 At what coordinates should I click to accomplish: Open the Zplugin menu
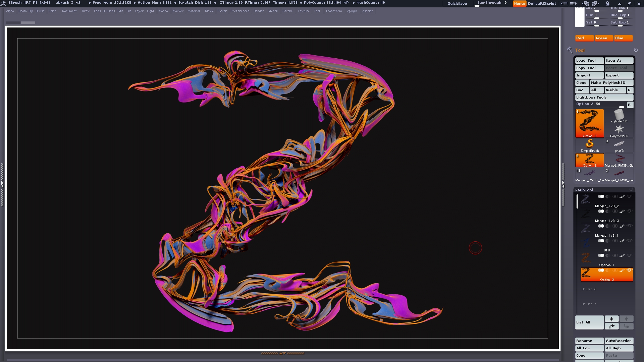coord(352,11)
